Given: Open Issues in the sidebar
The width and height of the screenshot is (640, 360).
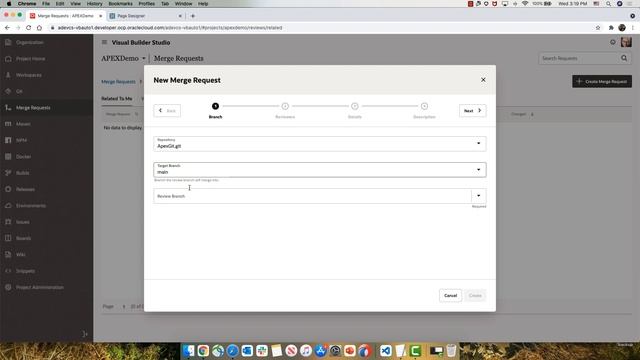Looking at the screenshot, I should point(22,222).
